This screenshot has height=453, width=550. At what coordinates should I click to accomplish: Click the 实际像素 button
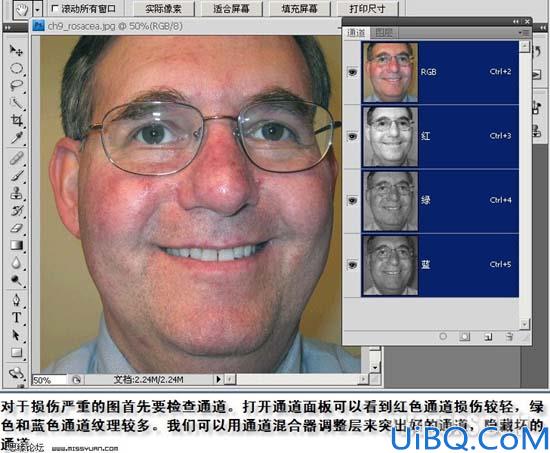[x=163, y=9]
